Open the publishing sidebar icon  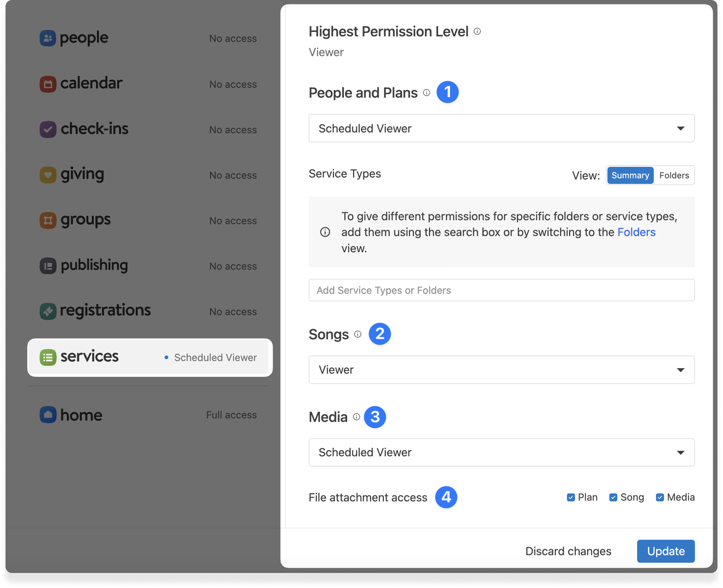coord(47,265)
